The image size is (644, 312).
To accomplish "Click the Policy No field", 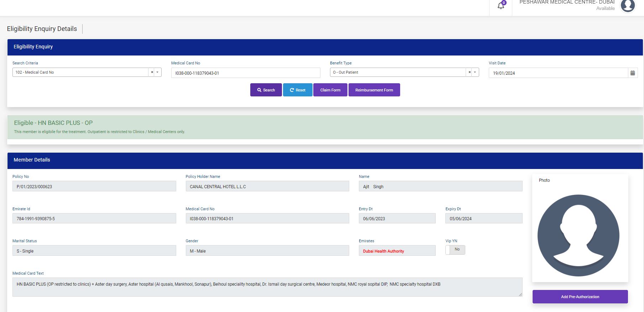I will click(94, 186).
